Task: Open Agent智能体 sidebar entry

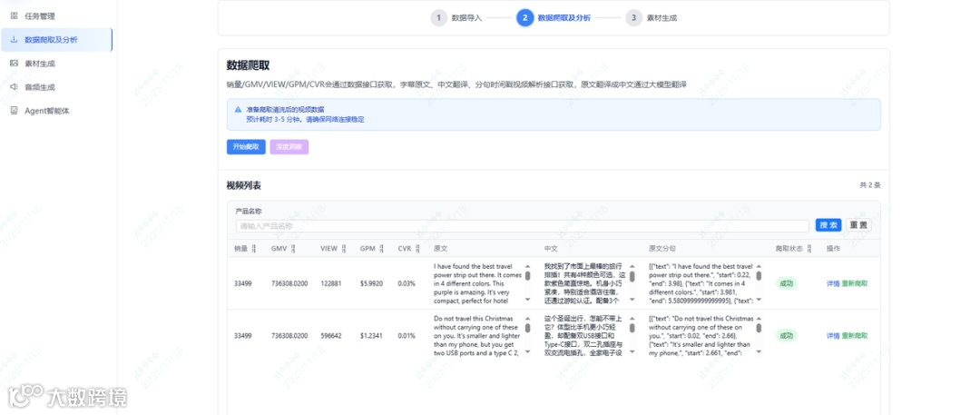Action: tap(47, 111)
